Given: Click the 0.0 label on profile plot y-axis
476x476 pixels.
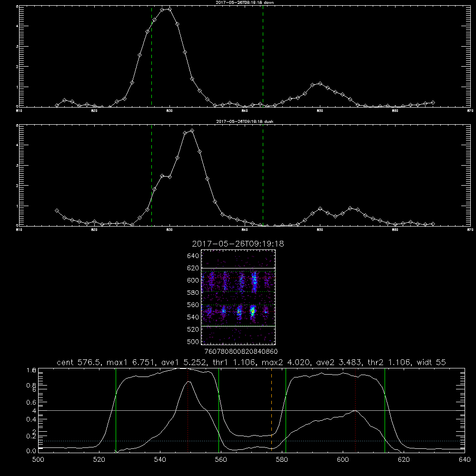Looking at the screenshot, I should coord(31,451).
